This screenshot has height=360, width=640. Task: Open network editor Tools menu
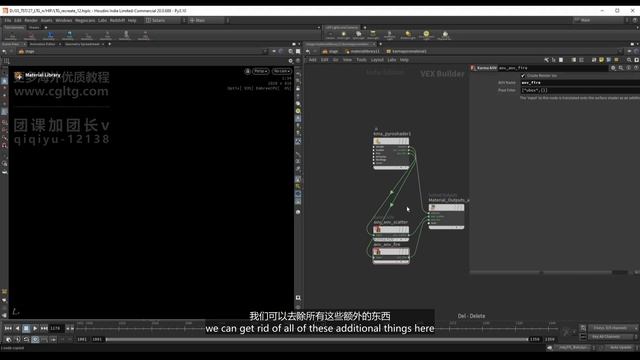362,60
